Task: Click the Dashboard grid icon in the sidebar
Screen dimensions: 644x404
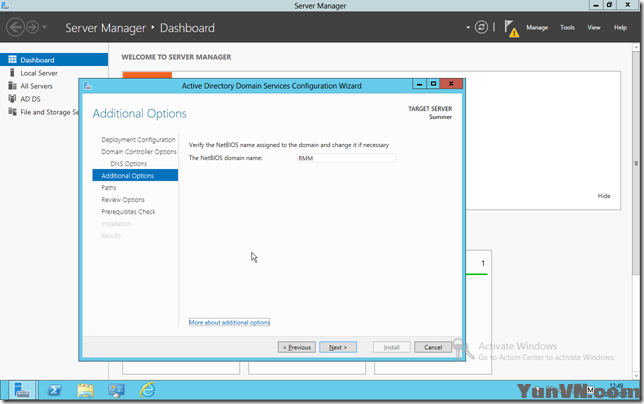Action: point(12,60)
